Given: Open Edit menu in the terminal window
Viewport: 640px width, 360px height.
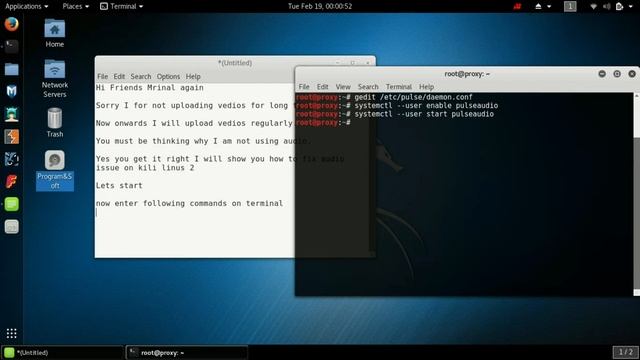Looking at the screenshot, I should click(x=322, y=87).
